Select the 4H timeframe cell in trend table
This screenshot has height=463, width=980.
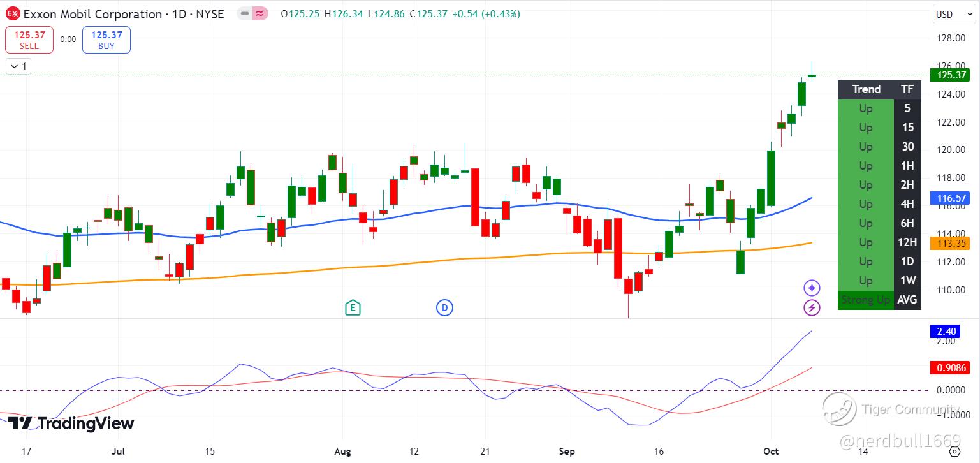[x=907, y=204]
